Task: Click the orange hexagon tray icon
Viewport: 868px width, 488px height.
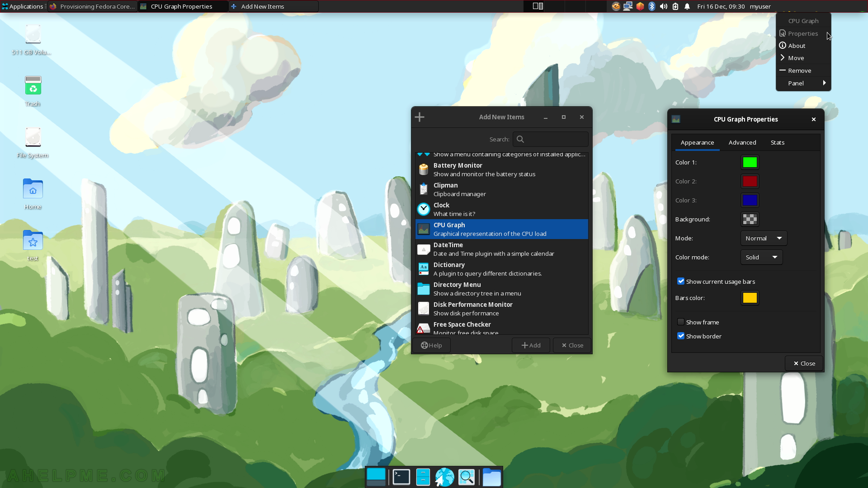Action: [x=640, y=6]
